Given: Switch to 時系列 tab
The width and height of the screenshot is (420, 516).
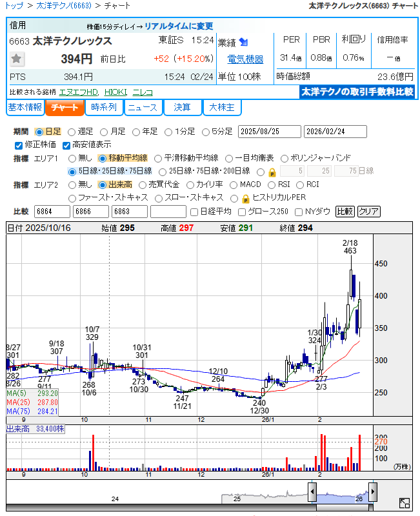Looking at the screenshot, I should pos(104,108).
